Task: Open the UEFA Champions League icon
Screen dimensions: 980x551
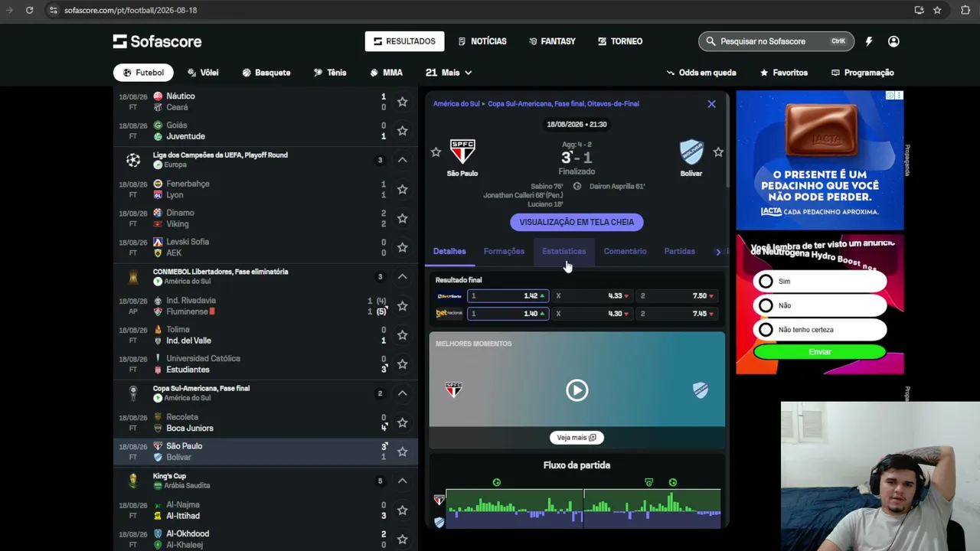Action: click(x=133, y=160)
